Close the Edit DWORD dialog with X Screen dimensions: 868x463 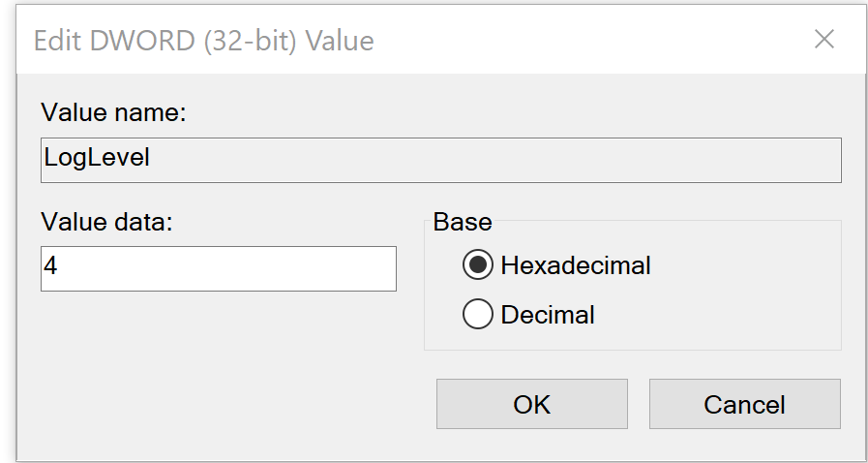tap(823, 40)
